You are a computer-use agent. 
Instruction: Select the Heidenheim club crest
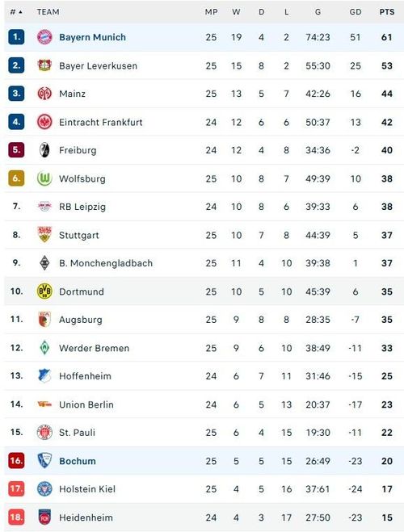coord(44,517)
